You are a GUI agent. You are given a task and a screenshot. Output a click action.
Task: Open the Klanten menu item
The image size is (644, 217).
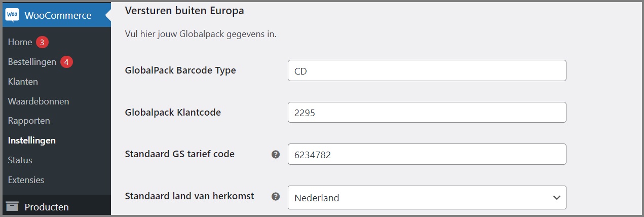(x=23, y=81)
